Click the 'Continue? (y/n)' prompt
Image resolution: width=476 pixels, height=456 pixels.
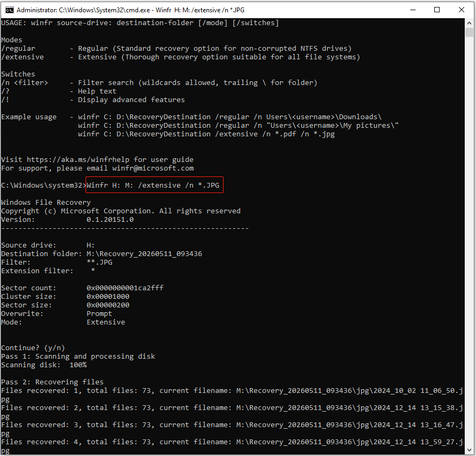[x=33, y=347]
